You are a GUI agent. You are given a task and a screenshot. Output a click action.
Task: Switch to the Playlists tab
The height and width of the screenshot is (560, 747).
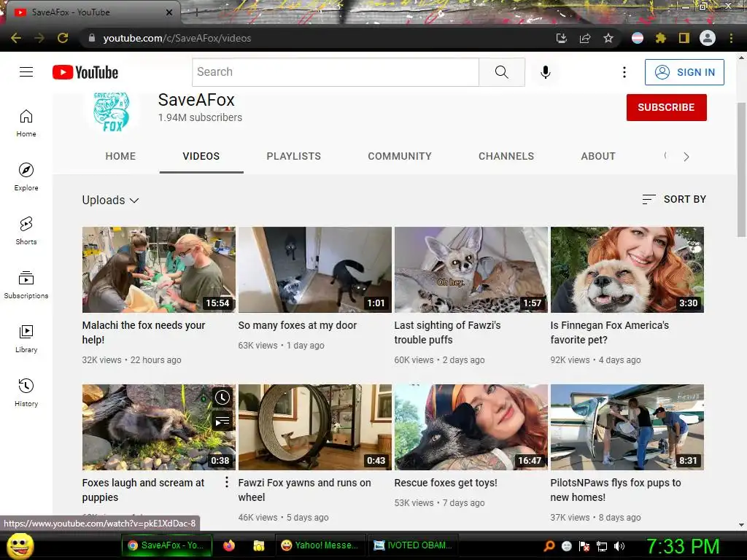(x=293, y=156)
